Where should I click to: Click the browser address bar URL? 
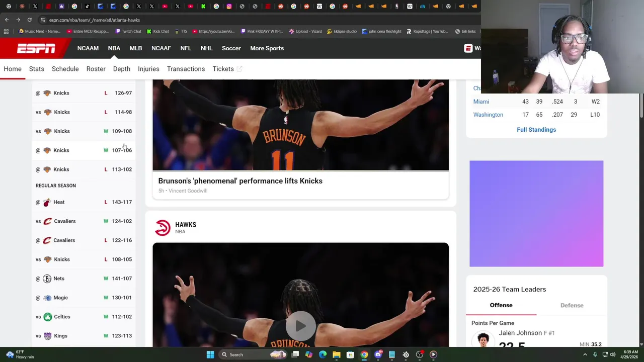[x=95, y=20]
